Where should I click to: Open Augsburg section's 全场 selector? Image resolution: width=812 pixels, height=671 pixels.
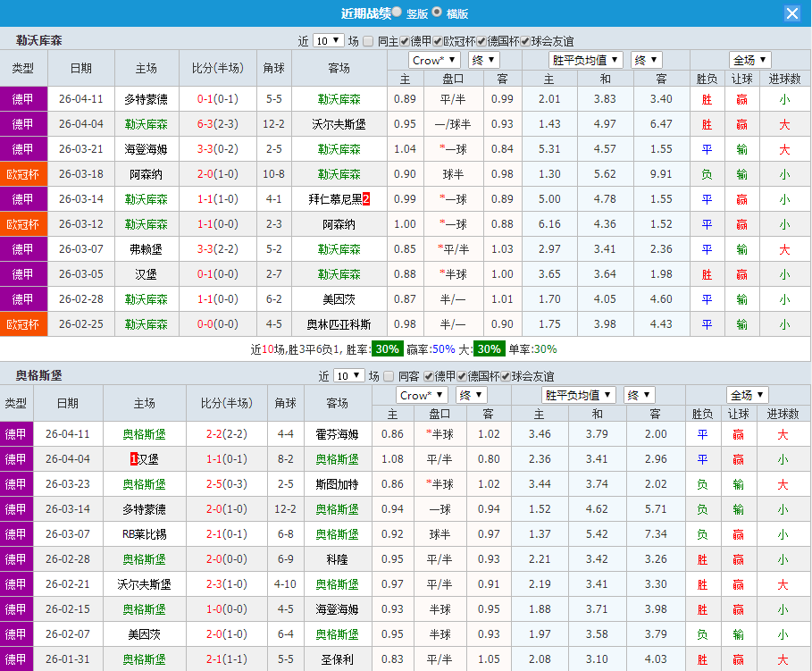click(x=749, y=394)
